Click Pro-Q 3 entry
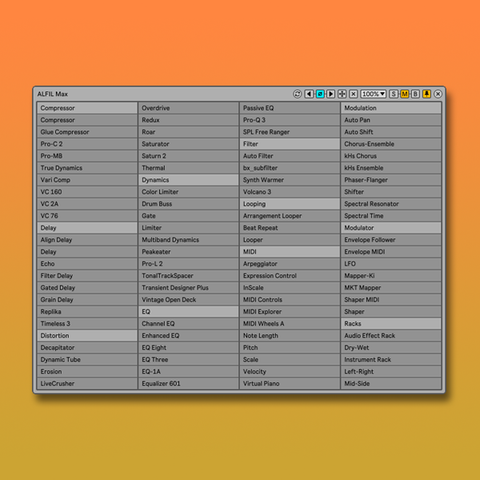Image resolution: width=480 pixels, height=480 pixels. 290,120
